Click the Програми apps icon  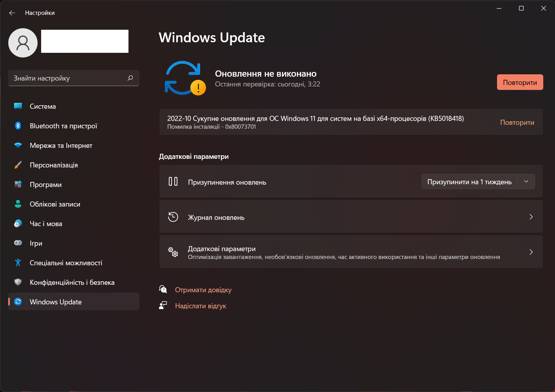[x=18, y=184]
